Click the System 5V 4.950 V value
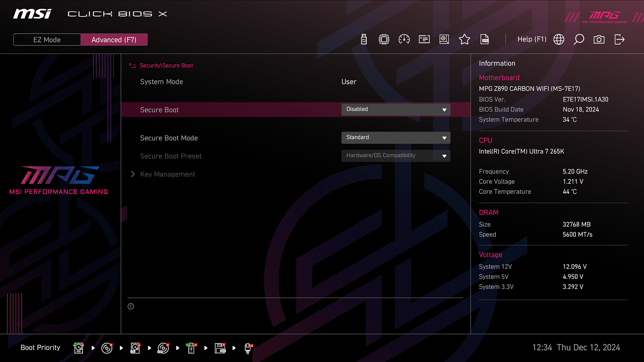 [573, 277]
